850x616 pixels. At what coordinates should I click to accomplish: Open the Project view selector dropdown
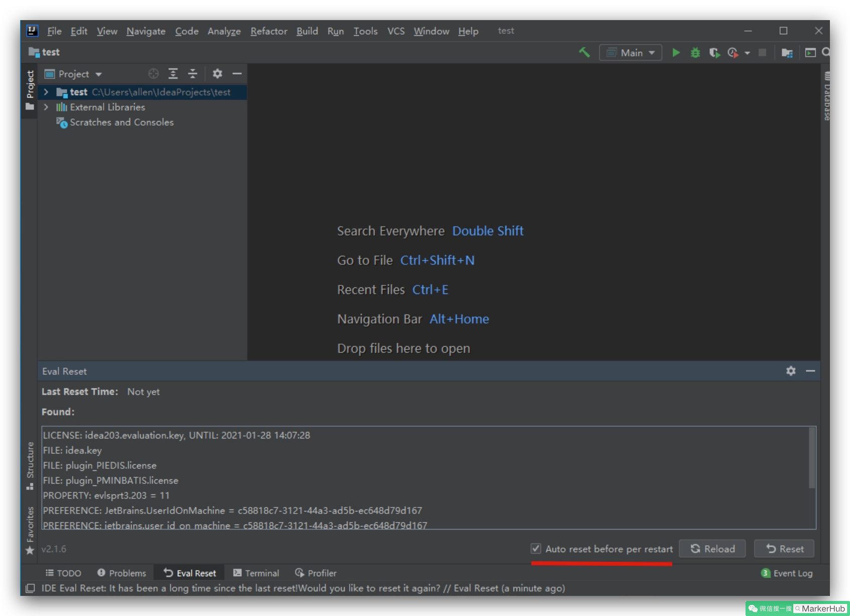[73, 74]
